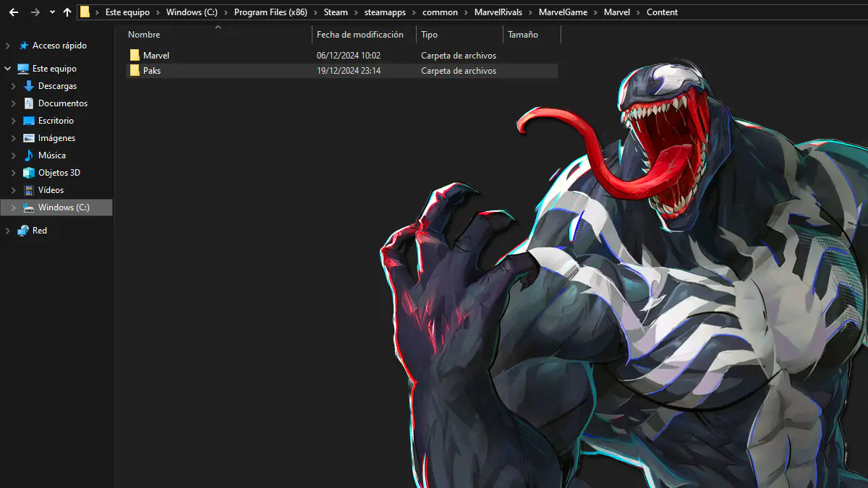Viewport: 868px width, 488px height.
Task: Jump to steamapps in address breadcrumb
Action: (x=385, y=12)
